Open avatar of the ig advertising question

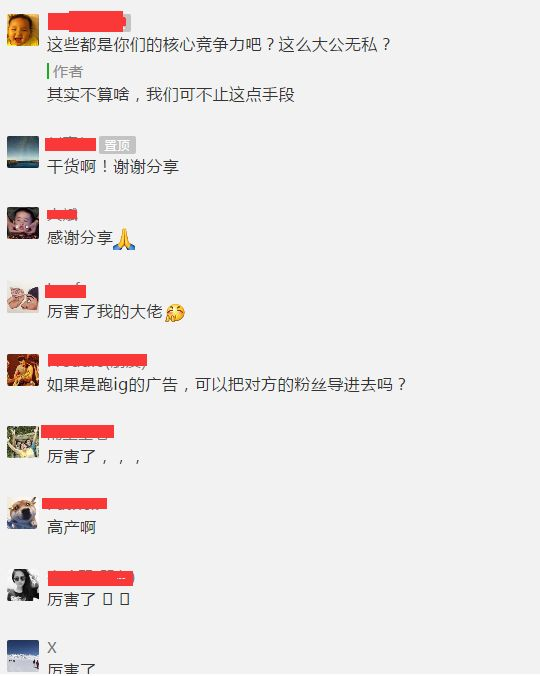click(x=23, y=370)
